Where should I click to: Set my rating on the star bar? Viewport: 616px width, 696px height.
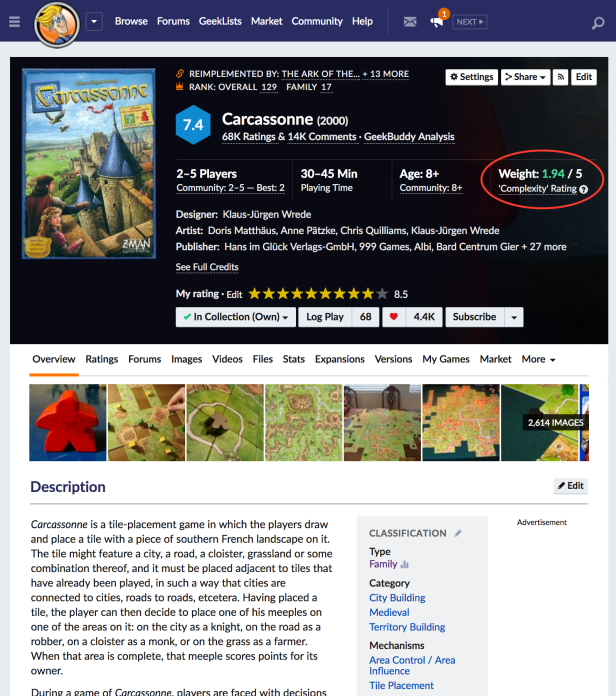[318, 294]
